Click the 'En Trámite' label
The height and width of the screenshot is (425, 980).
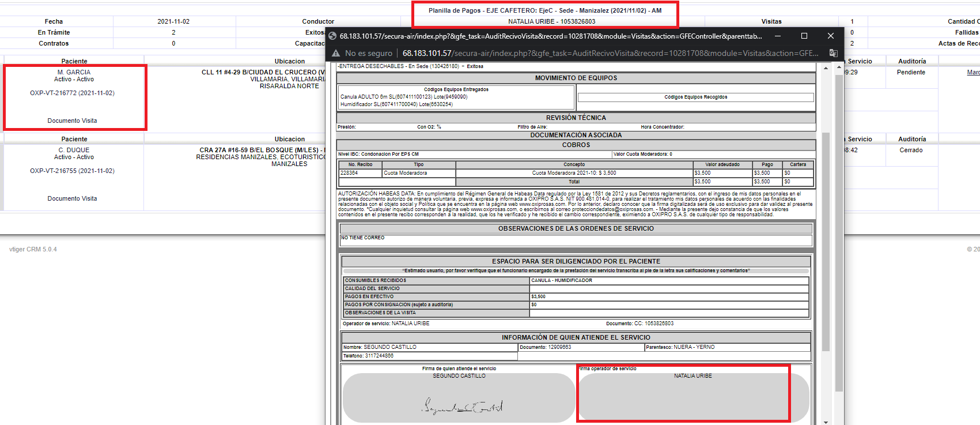coord(54,32)
